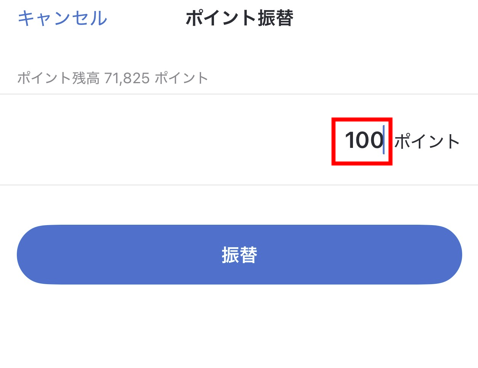The height and width of the screenshot is (368, 478).
Task: Tap the キャンセル link
Action: click(62, 18)
